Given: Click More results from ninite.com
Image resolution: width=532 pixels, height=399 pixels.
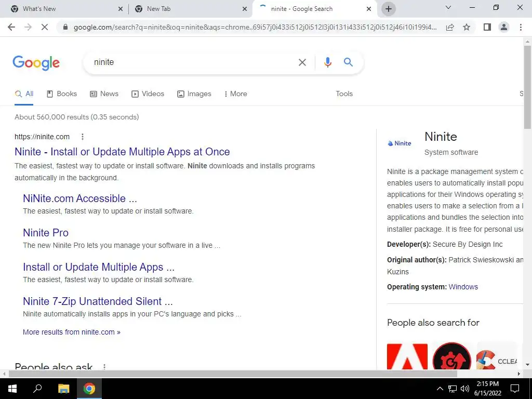Looking at the screenshot, I should point(72,332).
